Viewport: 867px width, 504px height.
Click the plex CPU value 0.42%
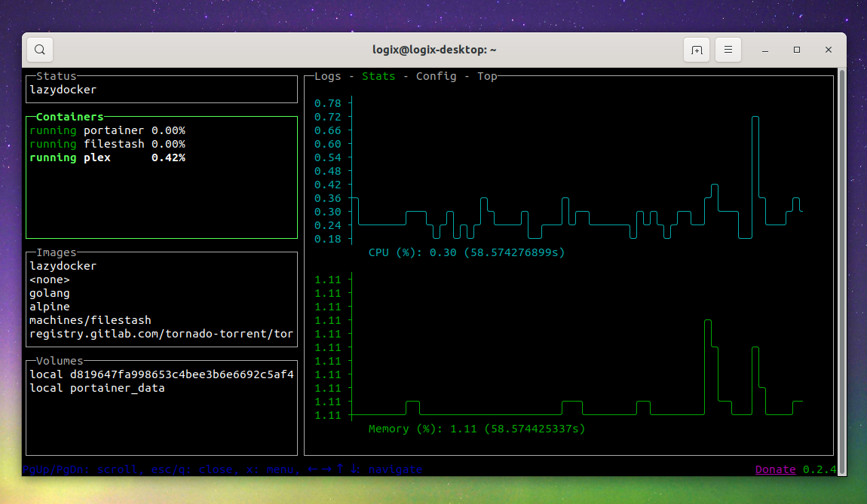point(169,157)
